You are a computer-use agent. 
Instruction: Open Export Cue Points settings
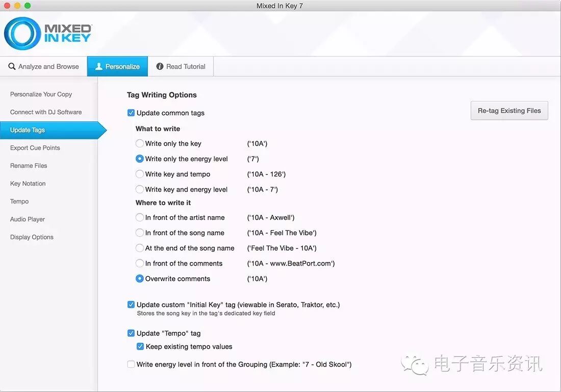coord(35,148)
